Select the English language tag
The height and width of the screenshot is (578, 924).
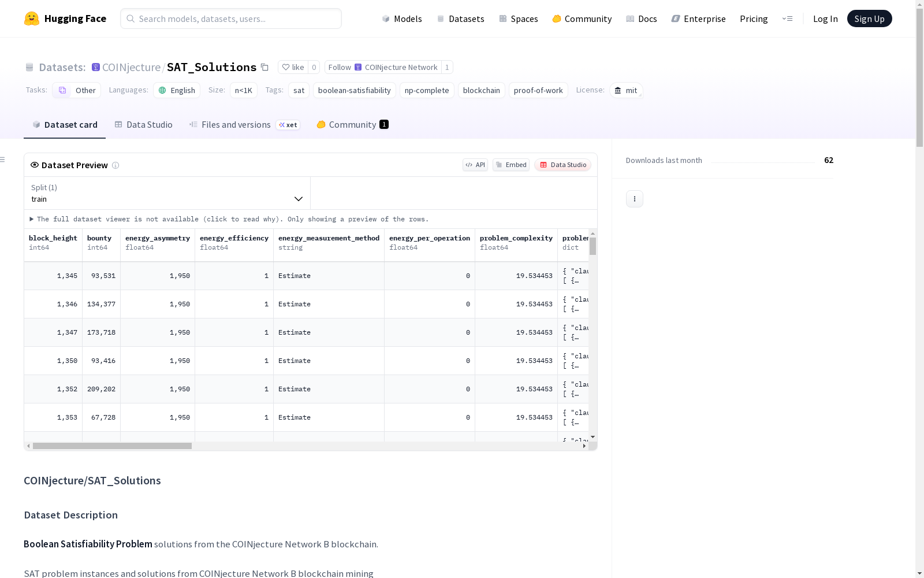[x=177, y=90]
